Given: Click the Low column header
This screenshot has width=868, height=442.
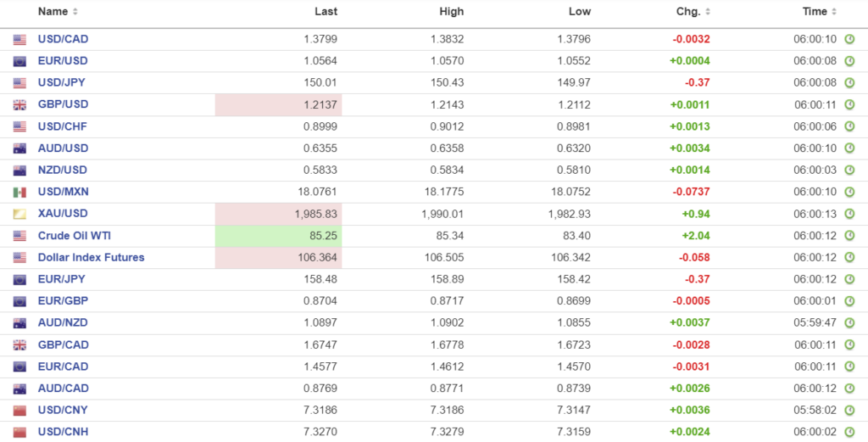Looking at the screenshot, I should [x=580, y=12].
